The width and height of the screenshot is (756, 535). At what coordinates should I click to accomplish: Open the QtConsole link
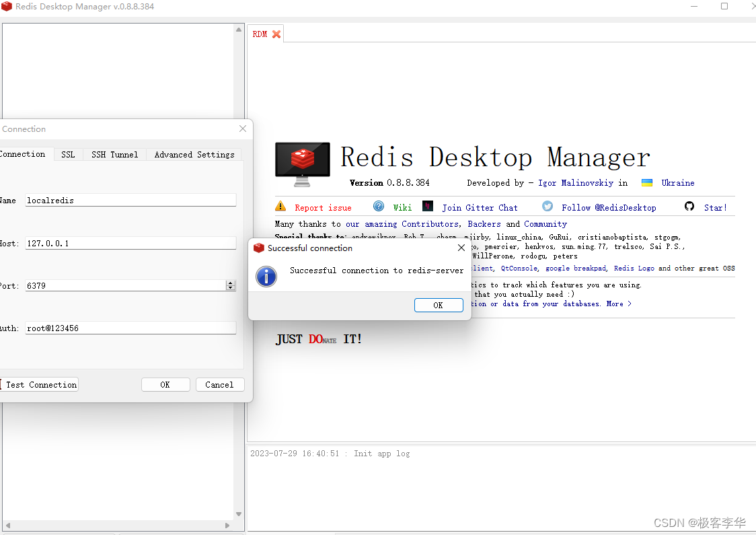click(519, 269)
